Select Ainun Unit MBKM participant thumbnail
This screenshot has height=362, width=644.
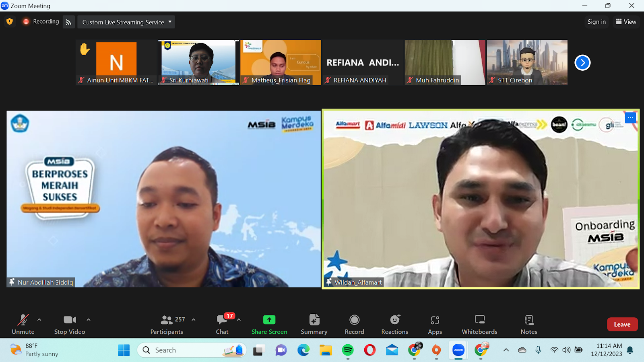tap(116, 62)
